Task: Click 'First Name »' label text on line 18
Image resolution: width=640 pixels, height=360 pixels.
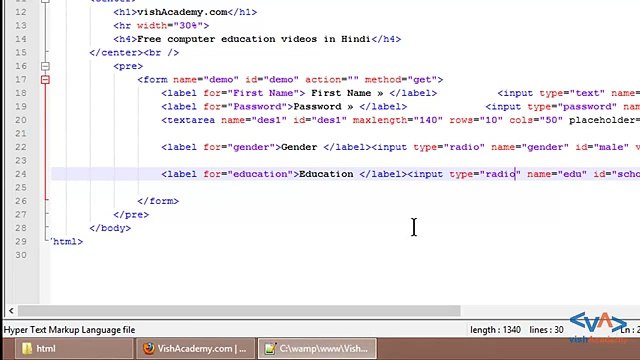Action: coord(347,93)
